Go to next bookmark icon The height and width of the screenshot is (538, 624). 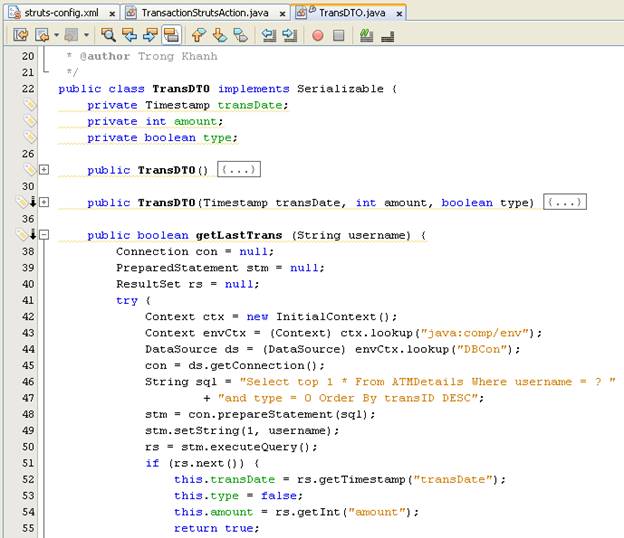tap(220, 35)
